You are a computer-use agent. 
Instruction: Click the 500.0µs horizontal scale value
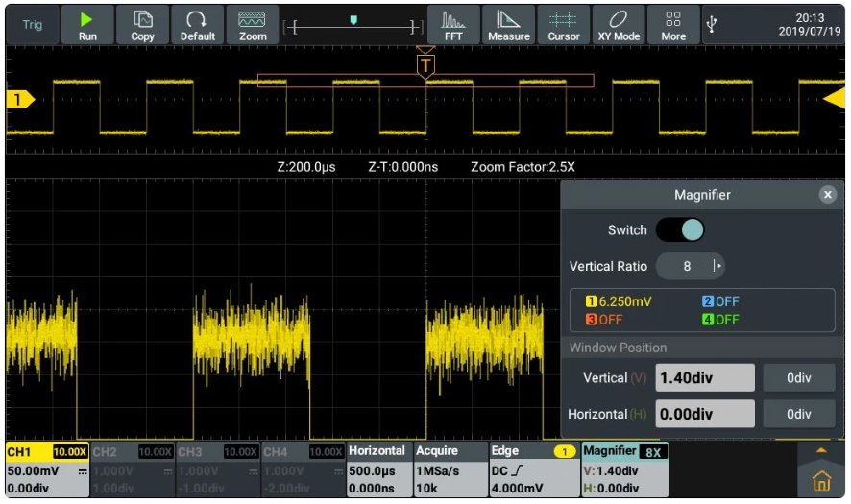(372, 471)
